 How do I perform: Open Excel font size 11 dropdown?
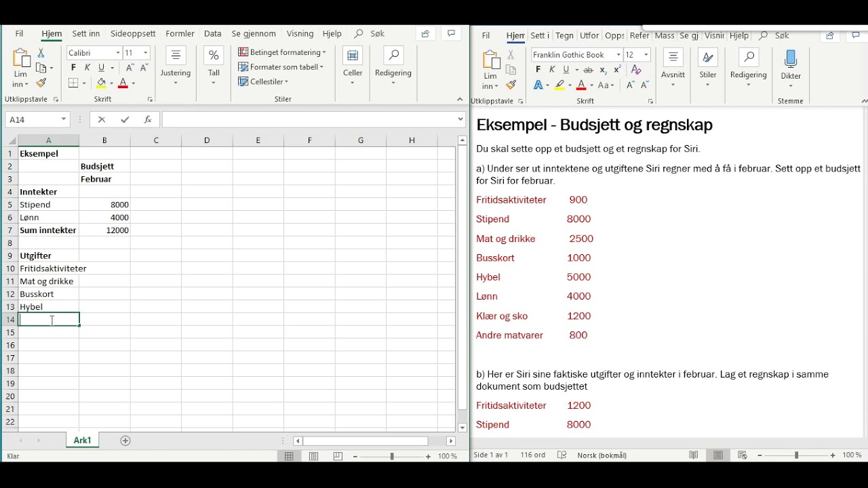tap(145, 53)
